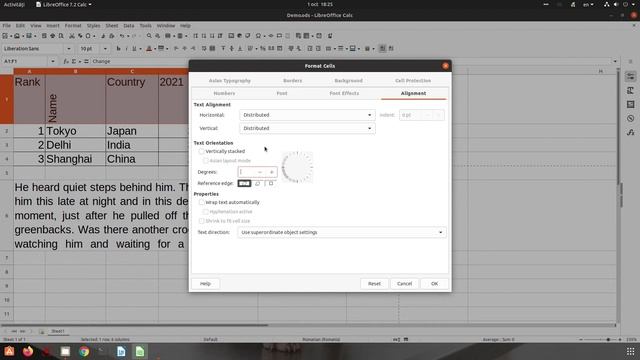Click OK in Format Cells dialog
This screenshot has width=640, height=360.
pyautogui.click(x=434, y=284)
